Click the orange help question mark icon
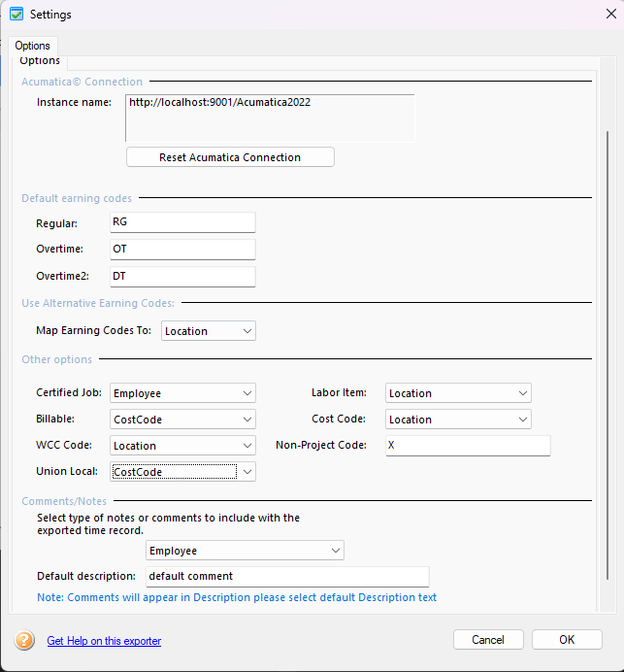 click(x=24, y=640)
